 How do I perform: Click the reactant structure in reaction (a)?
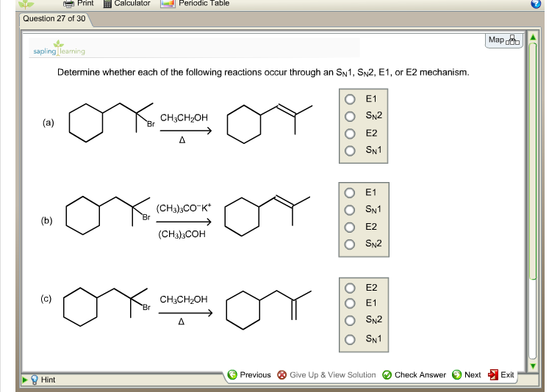(x=112, y=123)
